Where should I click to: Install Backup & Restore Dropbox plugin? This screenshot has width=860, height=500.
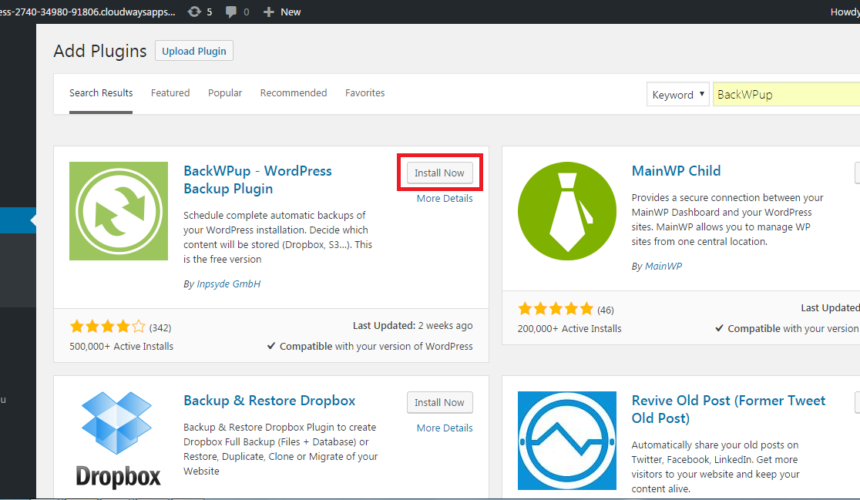439,402
